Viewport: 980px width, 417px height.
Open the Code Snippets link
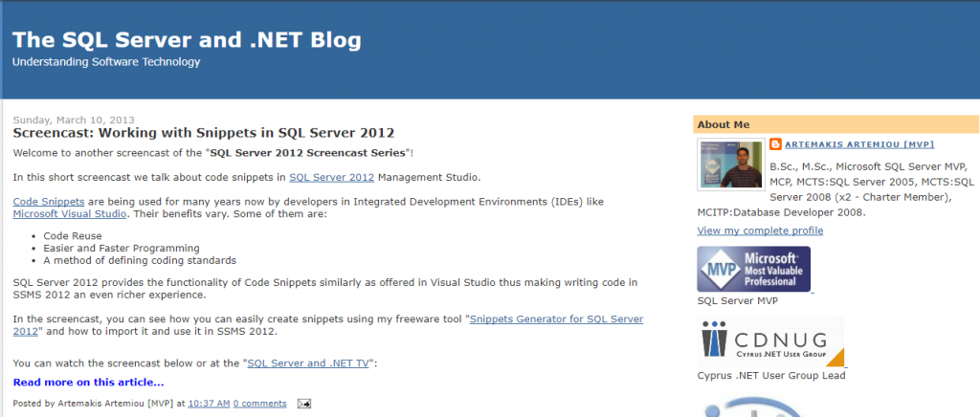click(49, 202)
